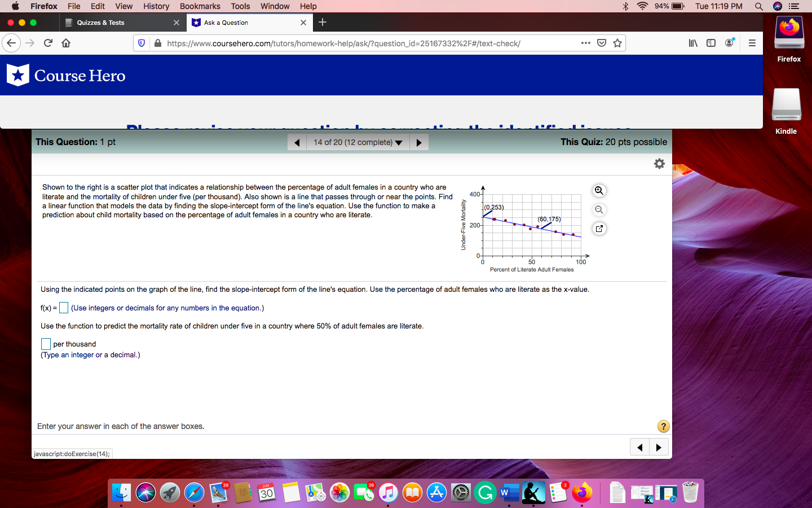Image resolution: width=812 pixels, height=508 pixels.
Task: Go to the Firefox home page
Action: 66,43
